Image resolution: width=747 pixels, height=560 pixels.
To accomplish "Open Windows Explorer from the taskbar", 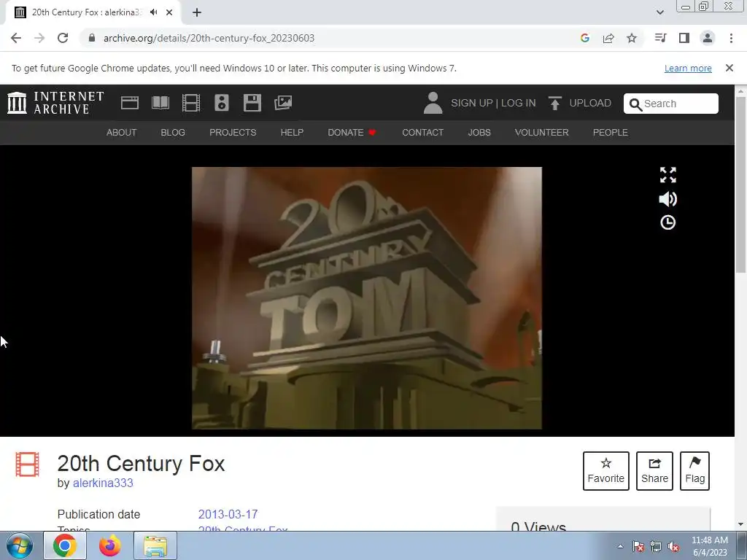I will click(x=155, y=545).
